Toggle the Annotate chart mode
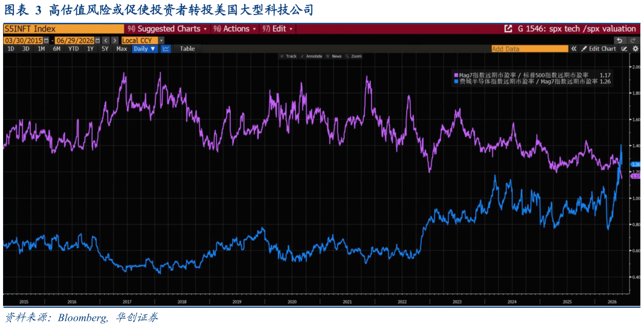Image resolution: width=644 pixels, height=327 pixels. tap(311, 56)
